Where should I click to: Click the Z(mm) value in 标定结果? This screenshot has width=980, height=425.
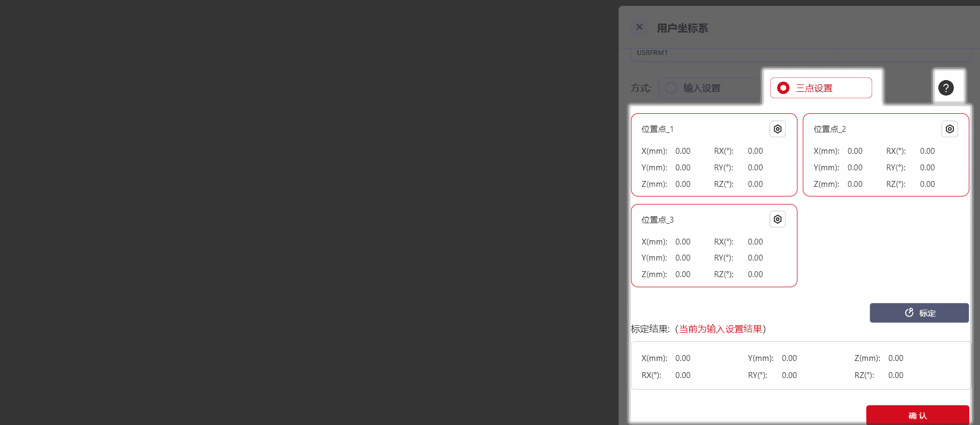(x=896, y=358)
